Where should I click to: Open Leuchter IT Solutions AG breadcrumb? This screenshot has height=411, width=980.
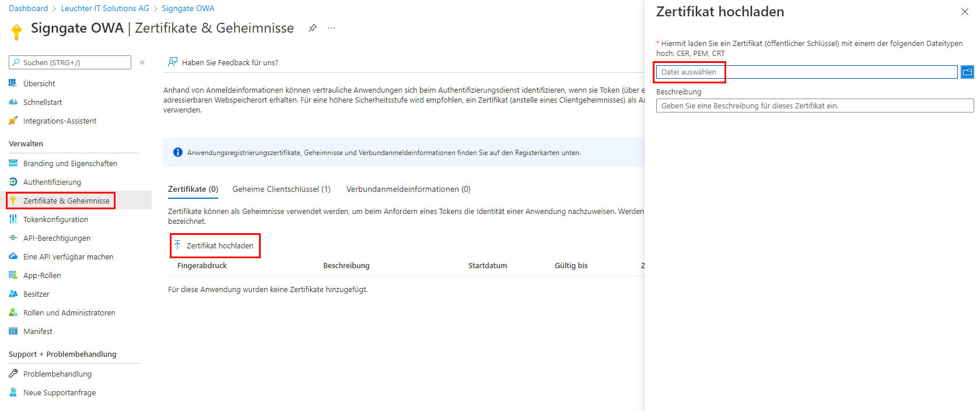105,8
